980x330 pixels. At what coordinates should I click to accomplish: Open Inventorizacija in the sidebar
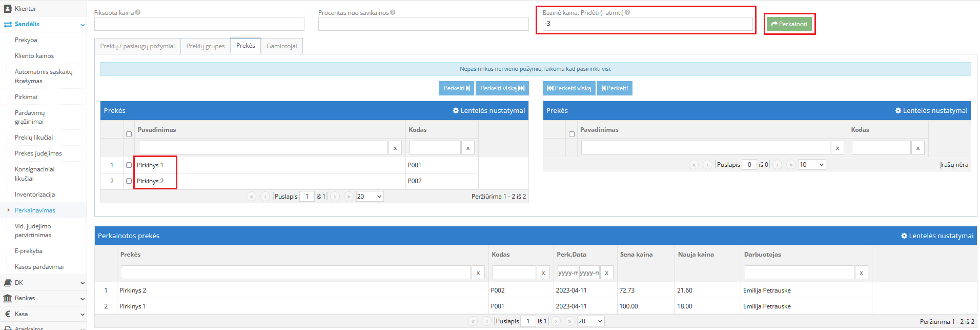[35, 195]
